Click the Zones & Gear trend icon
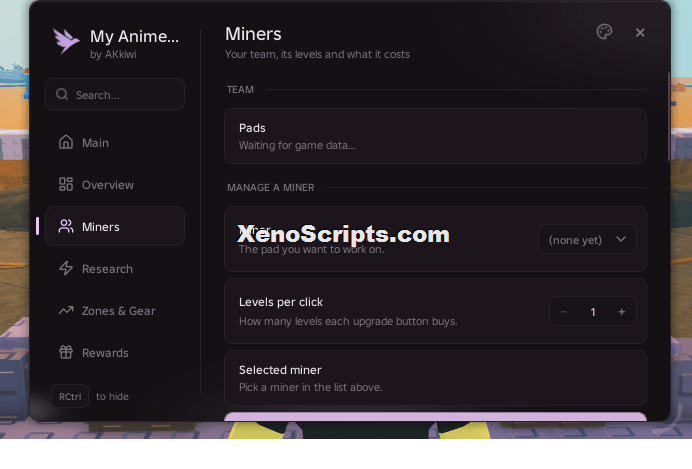Screen dimensions: 692x469 66,310
